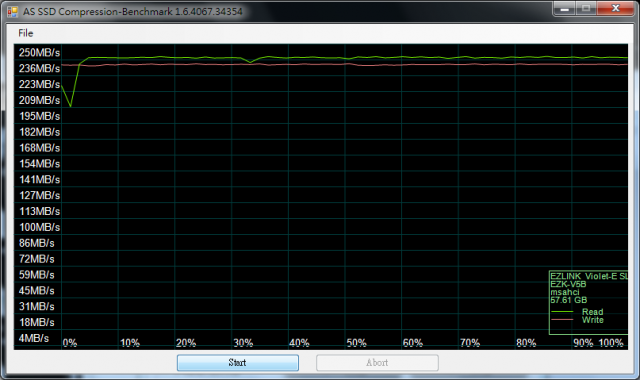Click the 195MB/s axis label

click(x=40, y=116)
